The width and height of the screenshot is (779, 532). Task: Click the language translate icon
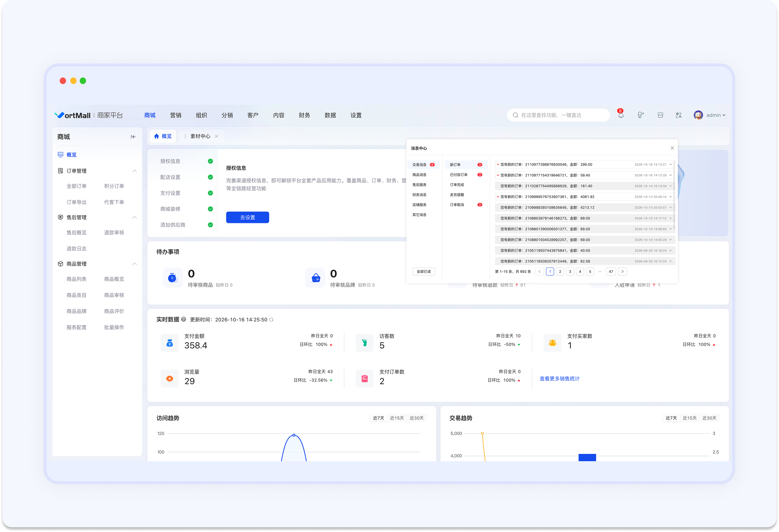click(678, 115)
